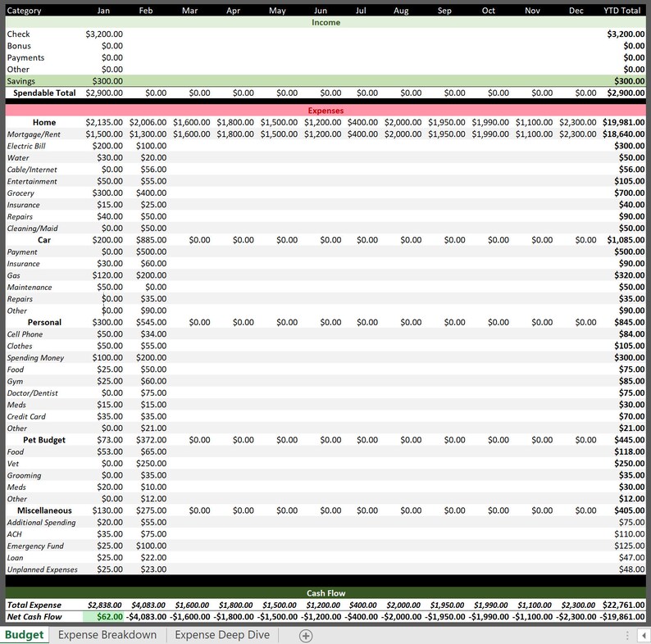Viewport: 651px width, 644px height.
Task: Select Electric Bill label
Action: click(x=26, y=146)
